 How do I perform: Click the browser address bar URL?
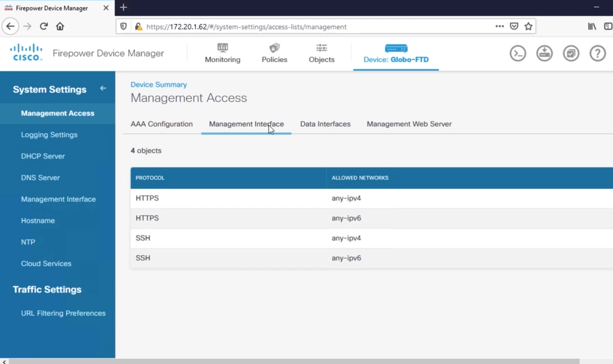[246, 27]
